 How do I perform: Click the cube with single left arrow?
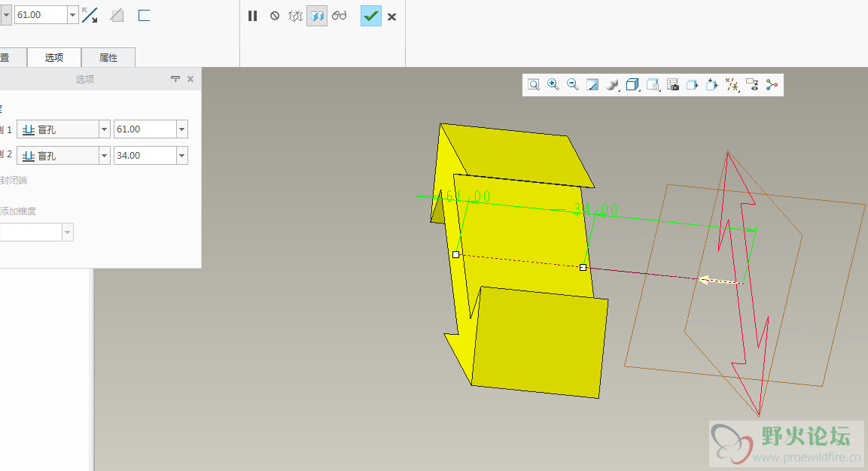693,85
